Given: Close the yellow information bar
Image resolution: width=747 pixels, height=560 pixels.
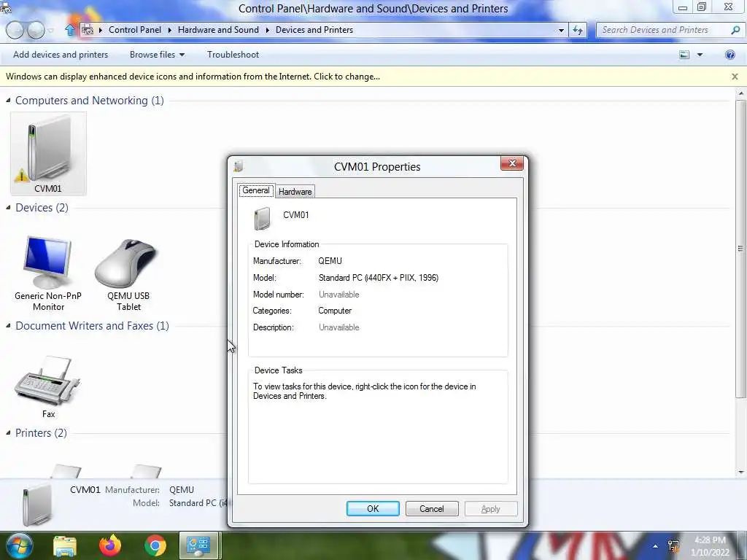Looking at the screenshot, I should (735, 77).
